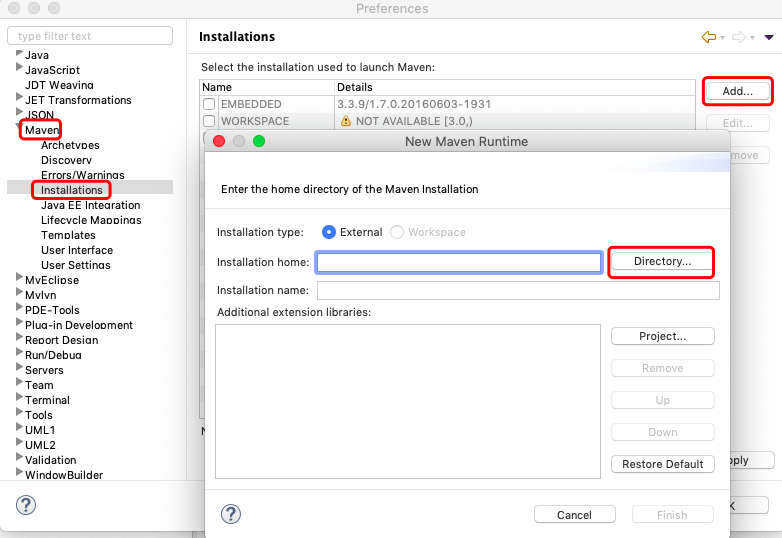This screenshot has height=538, width=782.
Task: Open the view menu triangle in Preferences header
Action: tap(768, 38)
